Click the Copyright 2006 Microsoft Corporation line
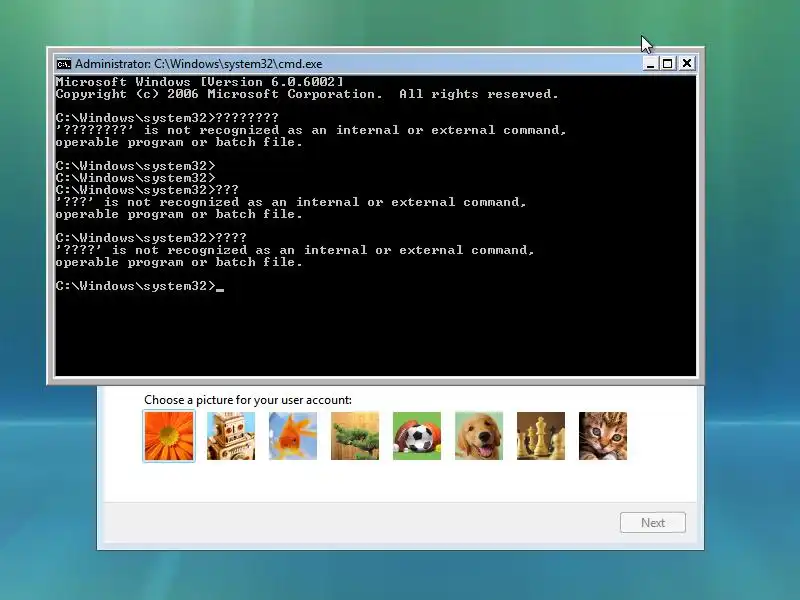Viewport: 800px width, 600px height. [307, 94]
